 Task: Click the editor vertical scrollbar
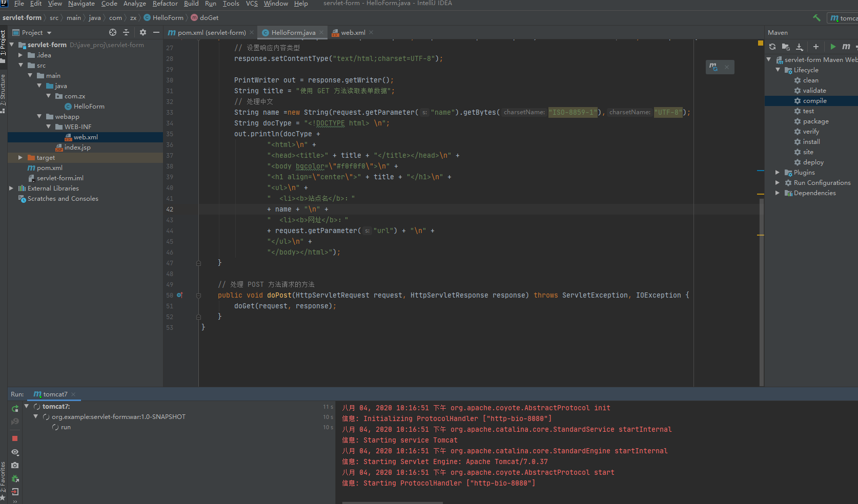[x=762, y=292]
